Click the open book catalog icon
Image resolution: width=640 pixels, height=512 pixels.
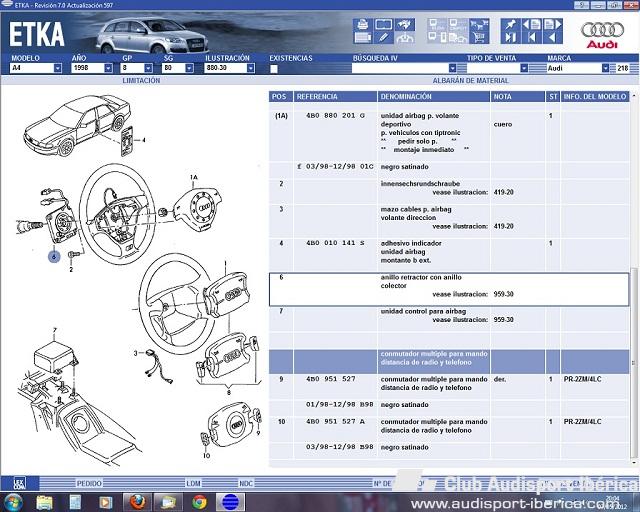(x=383, y=24)
